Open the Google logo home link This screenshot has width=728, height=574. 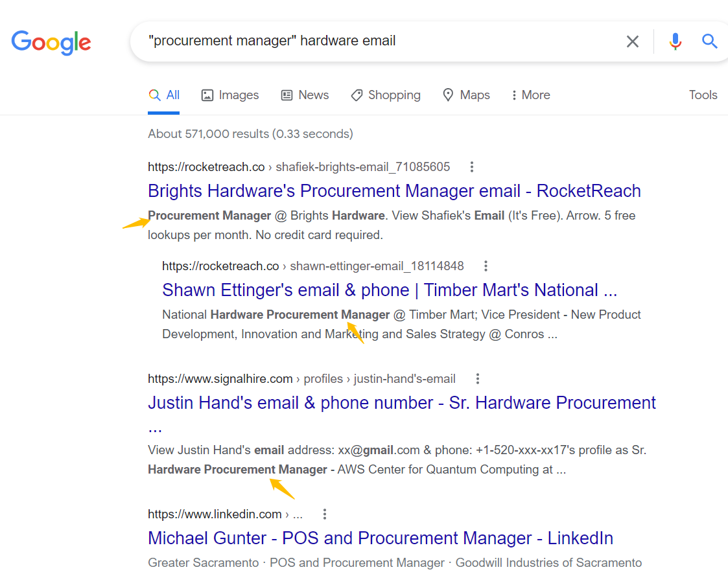51,43
